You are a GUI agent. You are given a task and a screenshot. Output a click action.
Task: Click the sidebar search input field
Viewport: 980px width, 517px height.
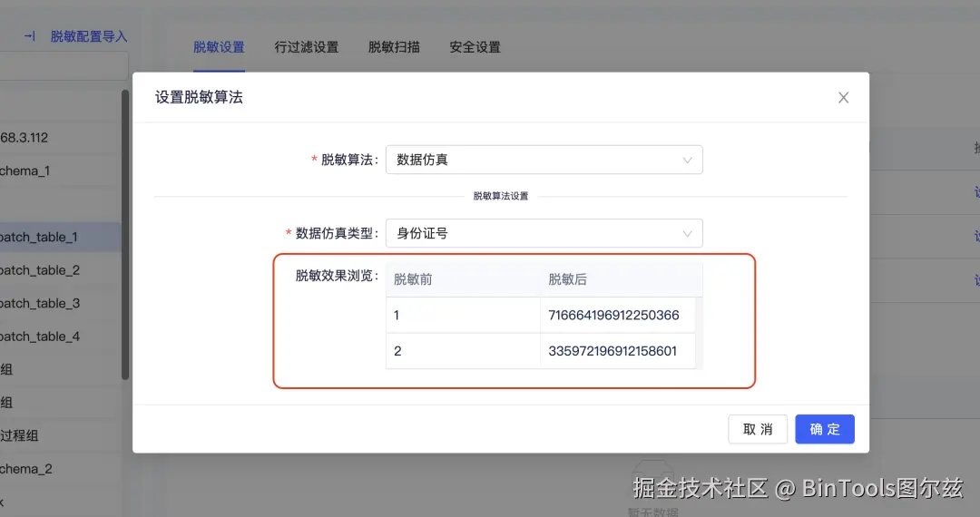click(64, 65)
